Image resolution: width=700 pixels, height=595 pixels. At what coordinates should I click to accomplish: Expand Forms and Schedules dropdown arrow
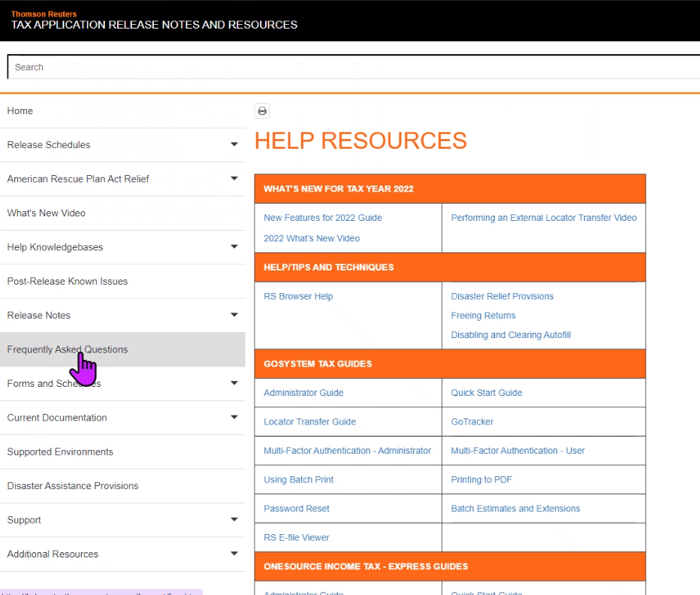click(234, 383)
